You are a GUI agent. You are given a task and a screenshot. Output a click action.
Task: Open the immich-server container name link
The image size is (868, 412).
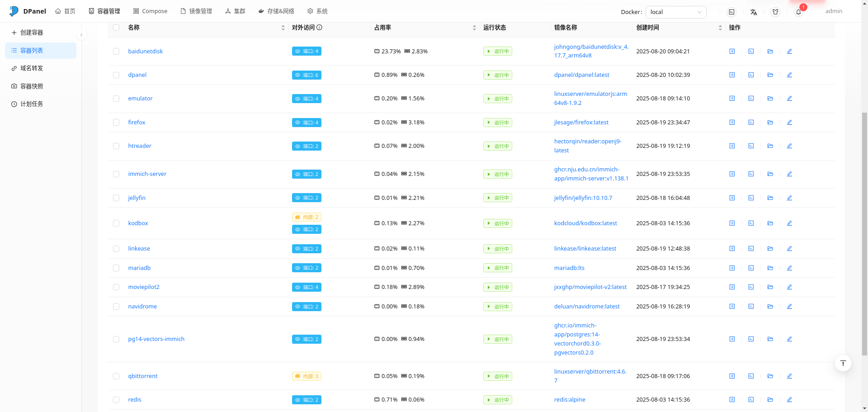point(147,174)
